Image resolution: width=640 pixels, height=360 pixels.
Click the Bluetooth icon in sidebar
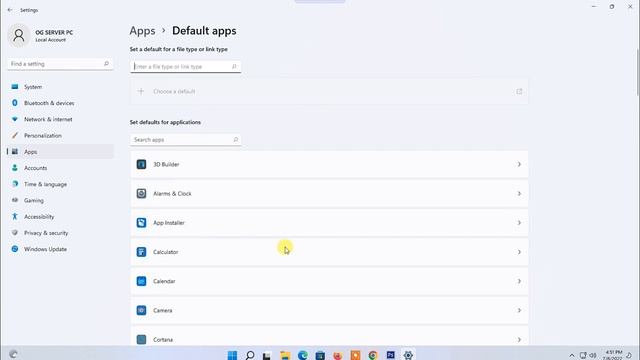pos(15,103)
